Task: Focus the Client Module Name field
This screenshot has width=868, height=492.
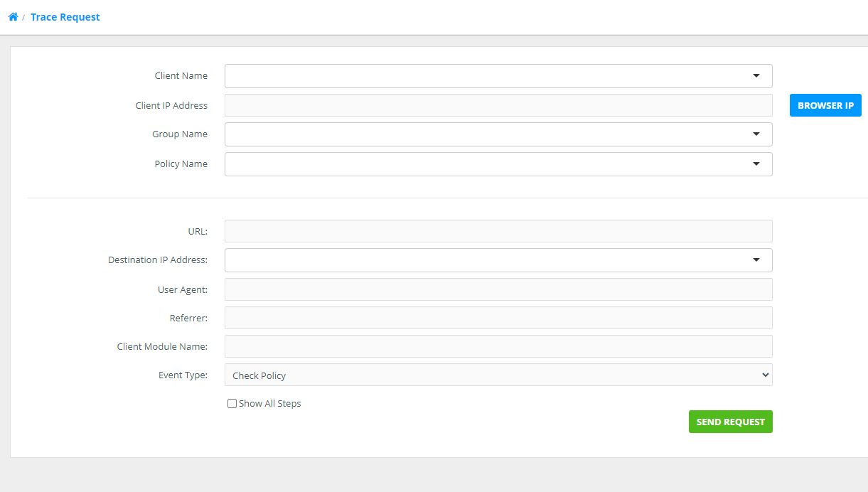Action: 498,346
